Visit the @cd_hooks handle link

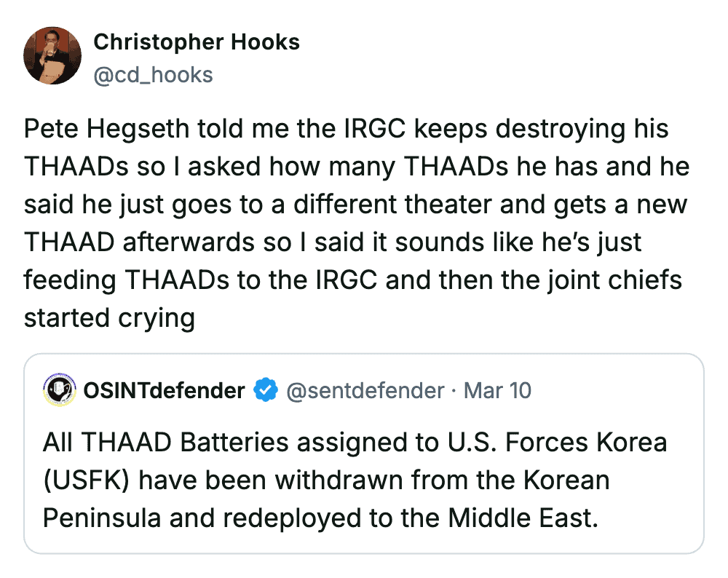click(x=153, y=74)
